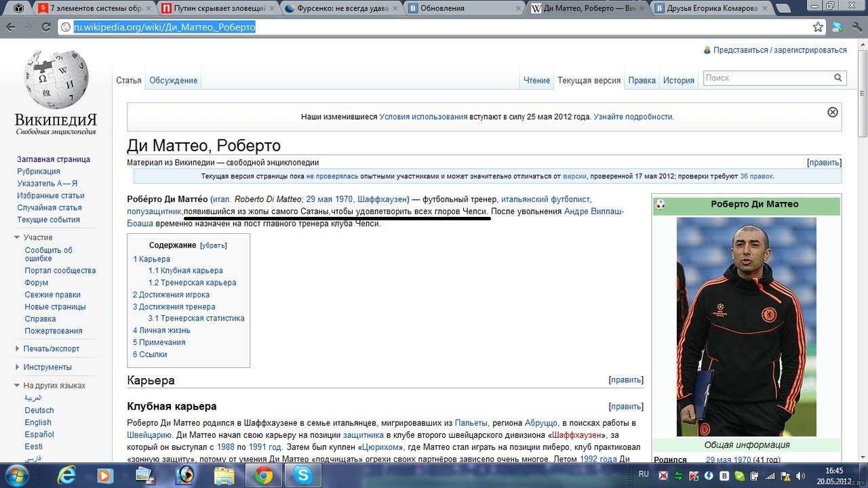Click the VK tray icon
868x488 pixels.
coord(725,476)
